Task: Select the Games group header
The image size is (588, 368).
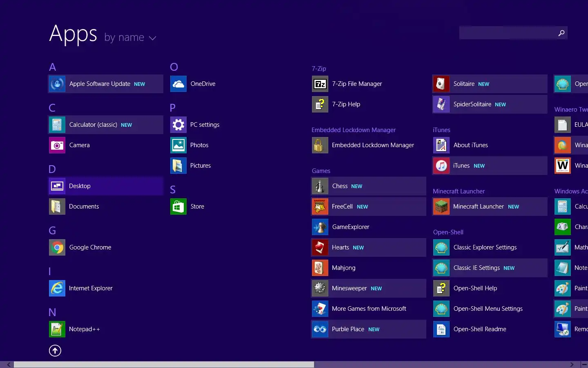Action: tap(321, 171)
